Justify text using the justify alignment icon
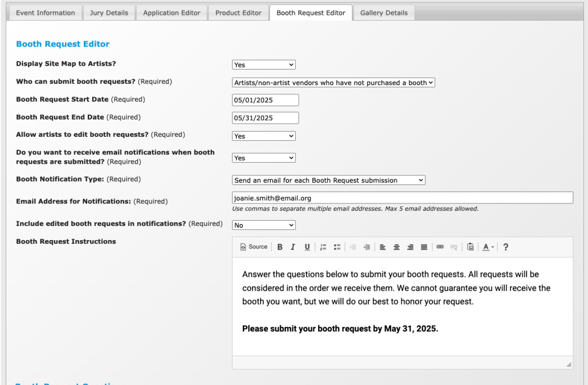588x385 pixels. point(424,247)
